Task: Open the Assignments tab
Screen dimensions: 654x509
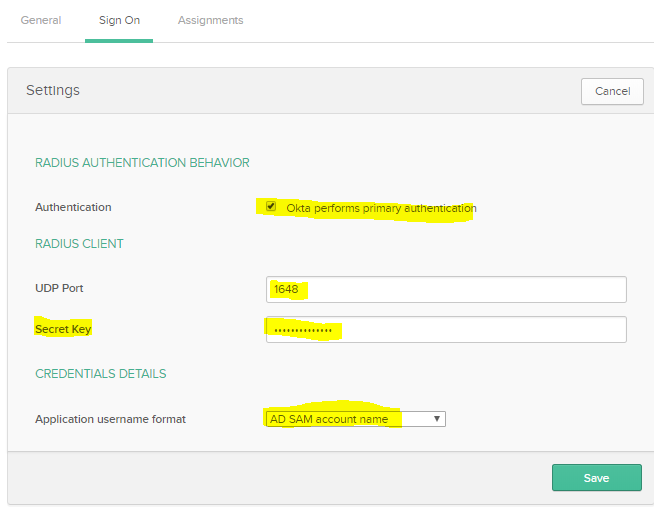Action: pyautogui.click(x=210, y=20)
